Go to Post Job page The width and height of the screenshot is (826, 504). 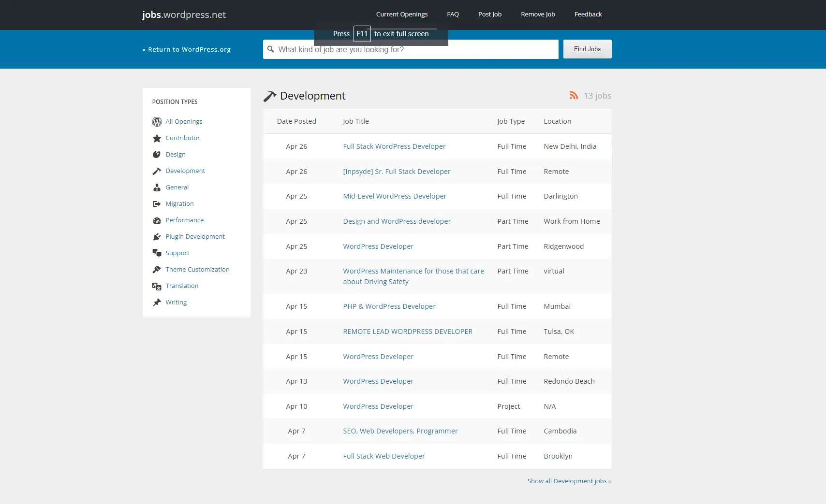pos(490,14)
